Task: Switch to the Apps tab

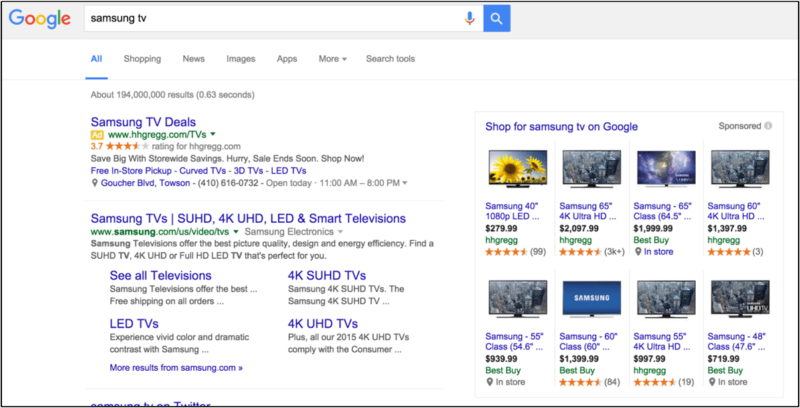Action: point(287,59)
